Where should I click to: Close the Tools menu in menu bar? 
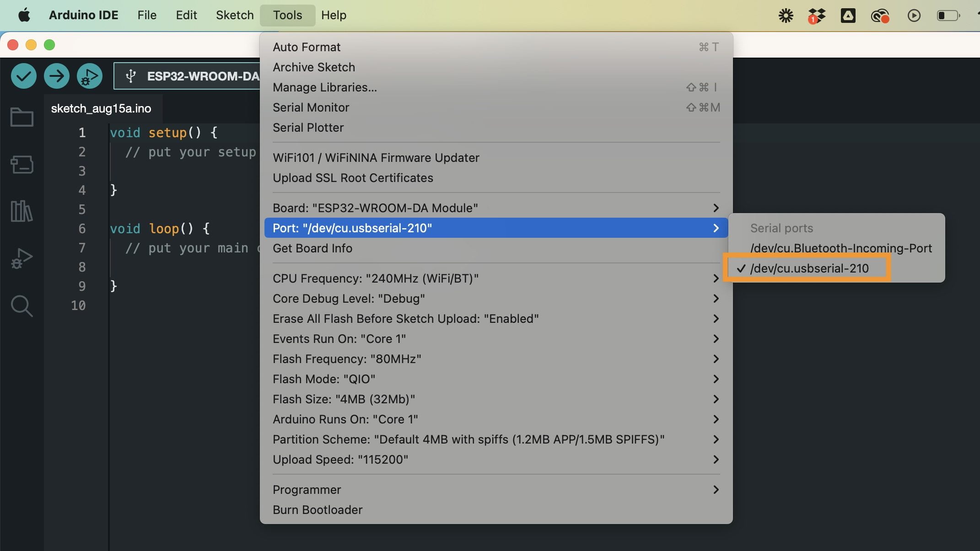[287, 15]
